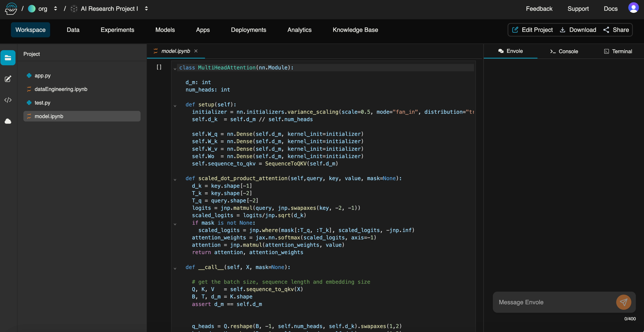Click the Edit Project button
Viewport: 644px width, 332px height.
point(533,30)
